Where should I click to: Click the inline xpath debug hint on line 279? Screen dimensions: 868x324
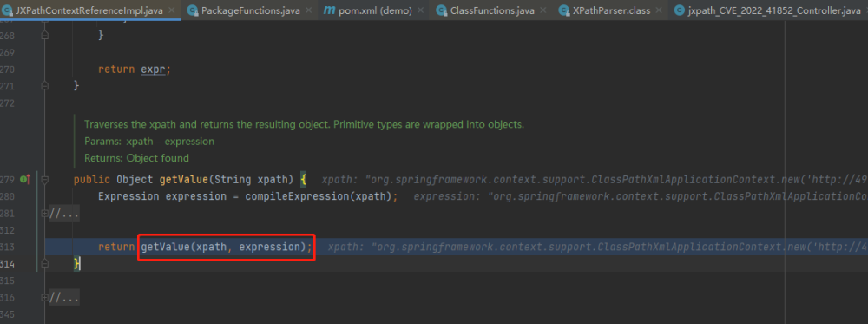(x=595, y=180)
